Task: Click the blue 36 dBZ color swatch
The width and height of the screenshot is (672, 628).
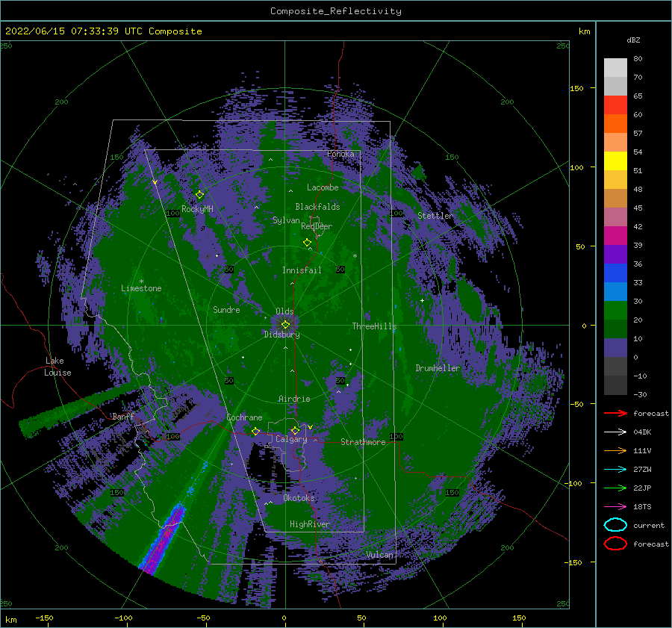Action: click(x=615, y=273)
